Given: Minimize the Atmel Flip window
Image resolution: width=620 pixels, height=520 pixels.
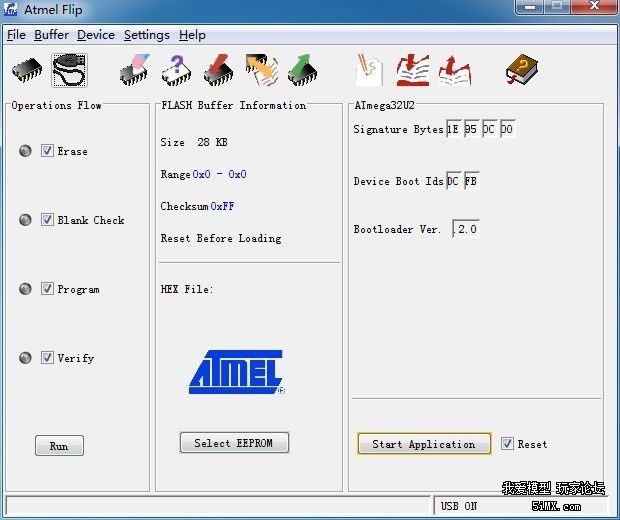Looking at the screenshot, I should click(531, 7).
